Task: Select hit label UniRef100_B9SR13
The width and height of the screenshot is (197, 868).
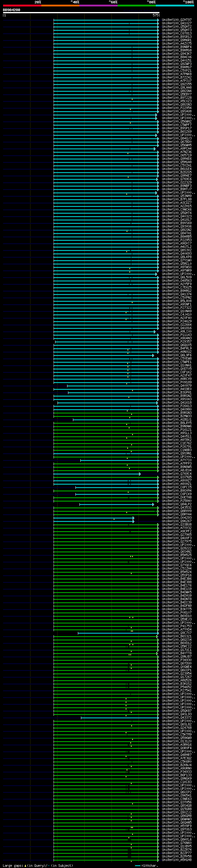Action: coord(177,37)
